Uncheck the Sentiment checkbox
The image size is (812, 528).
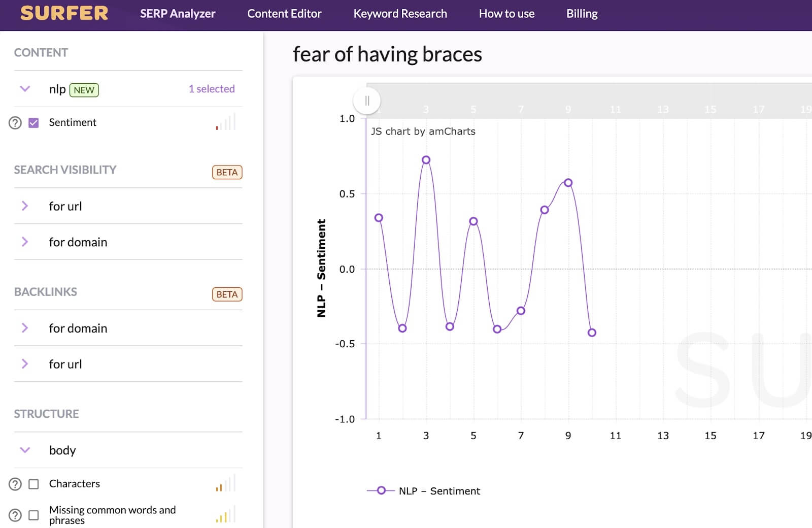click(x=33, y=123)
